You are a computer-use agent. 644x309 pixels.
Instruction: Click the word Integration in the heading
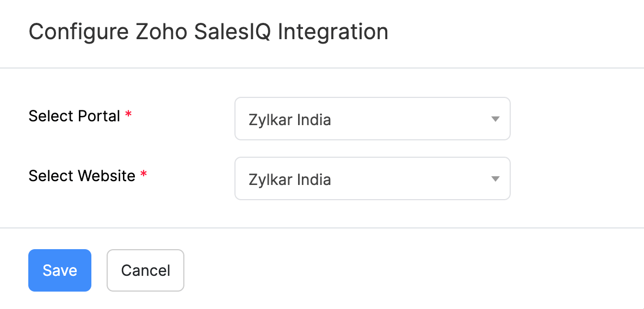(333, 32)
